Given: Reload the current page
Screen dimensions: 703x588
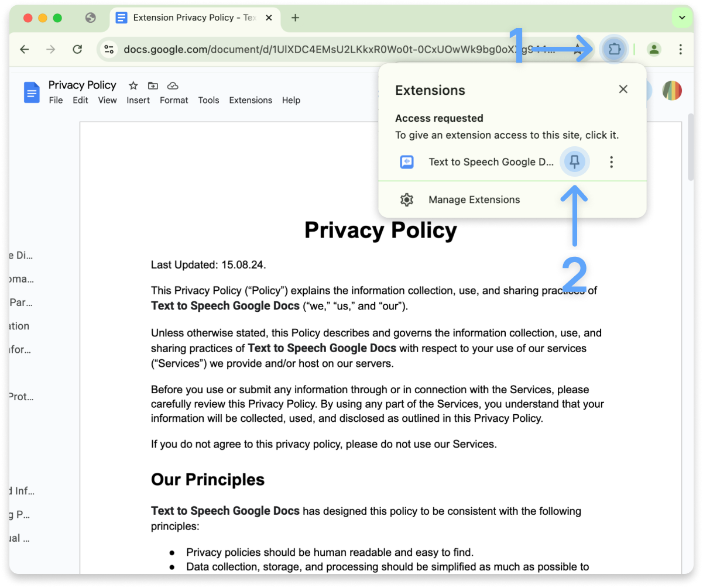Looking at the screenshot, I should 77,49.
